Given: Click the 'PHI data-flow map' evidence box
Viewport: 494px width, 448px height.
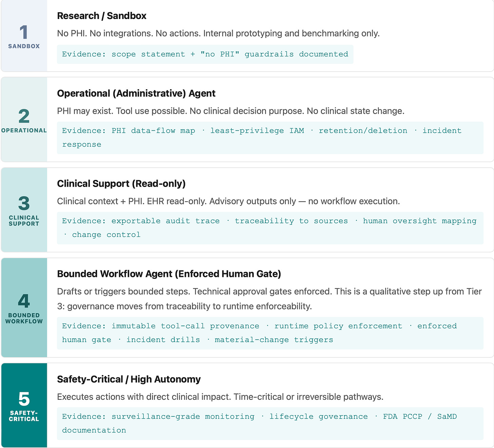Looking at the screenshot, I should 270,138.
